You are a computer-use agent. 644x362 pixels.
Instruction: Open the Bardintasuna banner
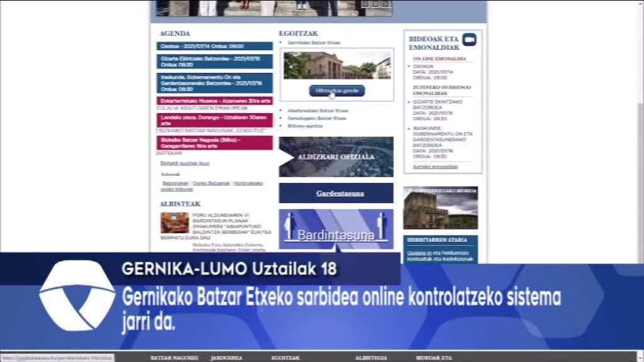[336, 229]
